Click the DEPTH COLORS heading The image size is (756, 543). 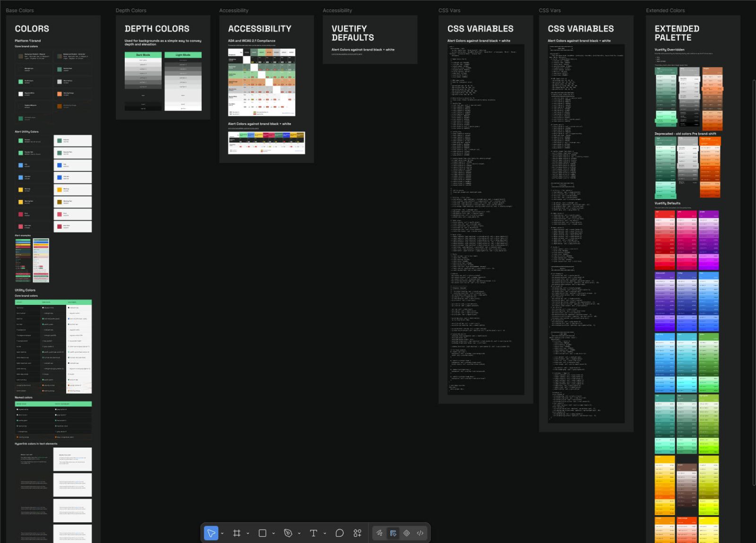click(x=157, y=29)
